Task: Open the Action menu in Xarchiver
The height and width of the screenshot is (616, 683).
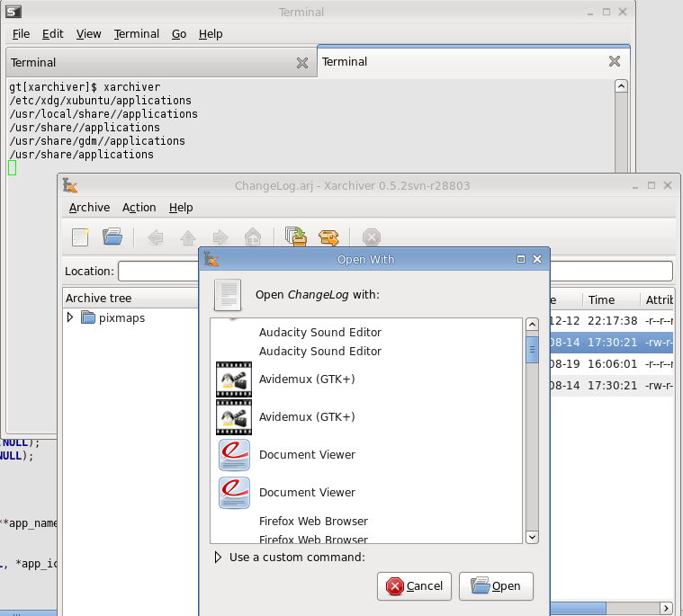Action: [x=139, y=208]
